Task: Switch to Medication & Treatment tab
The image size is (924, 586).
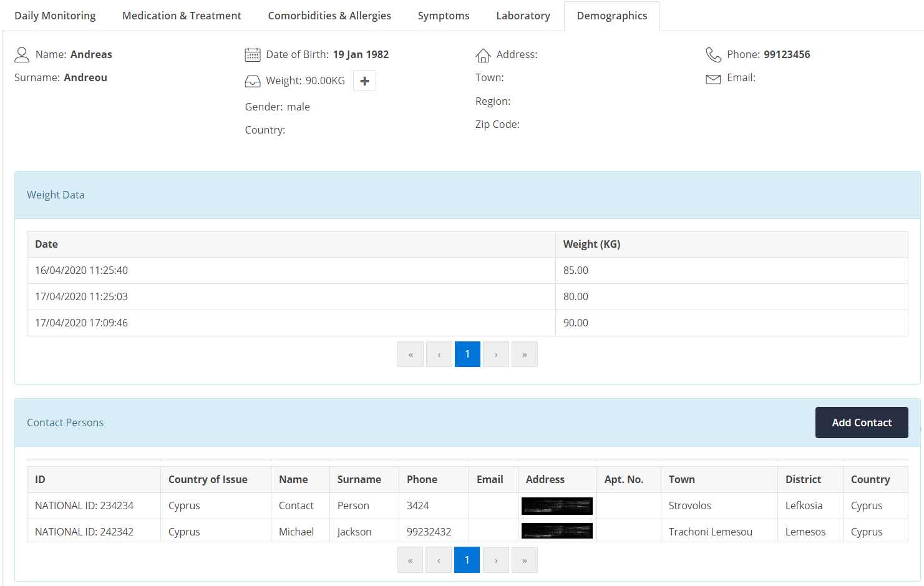Action: coord(182,16)
